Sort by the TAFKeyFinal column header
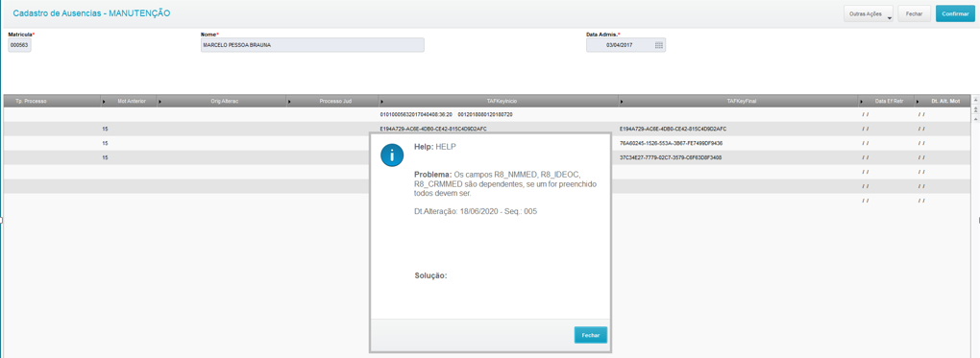 pyautogui.click(x=739, y=101)
